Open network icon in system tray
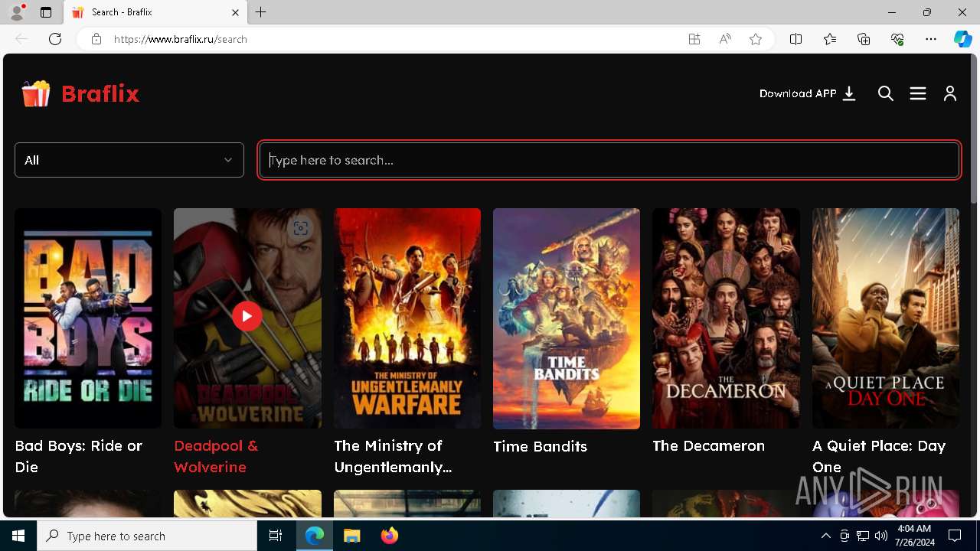980x551 pixels. point(863,536)
